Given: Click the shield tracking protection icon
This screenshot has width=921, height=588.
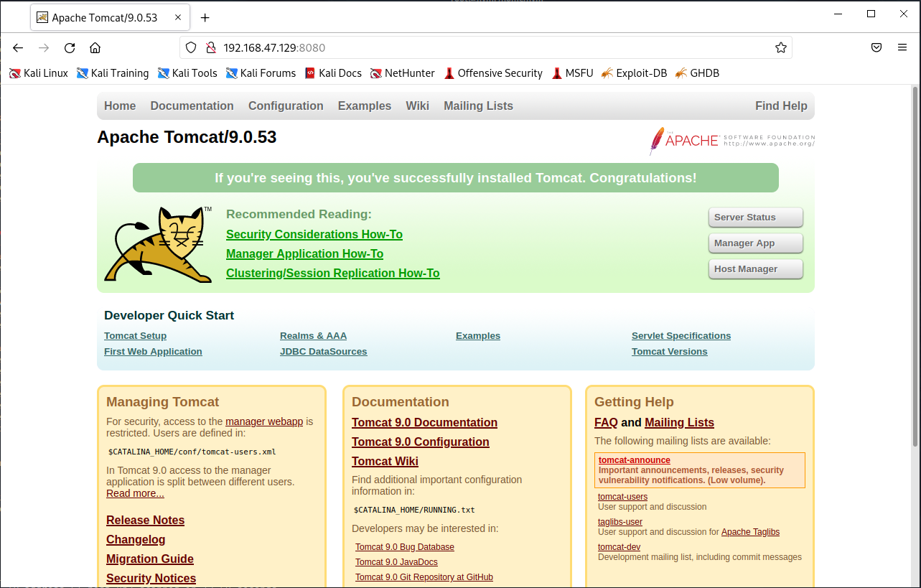Looking at the screenshot, I should (191, 47).
